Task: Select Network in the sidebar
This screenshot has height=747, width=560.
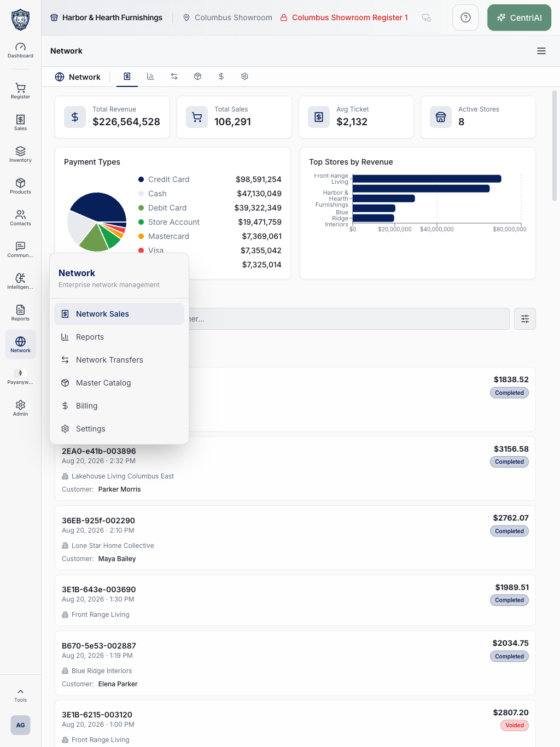Action: click(20, 345)
